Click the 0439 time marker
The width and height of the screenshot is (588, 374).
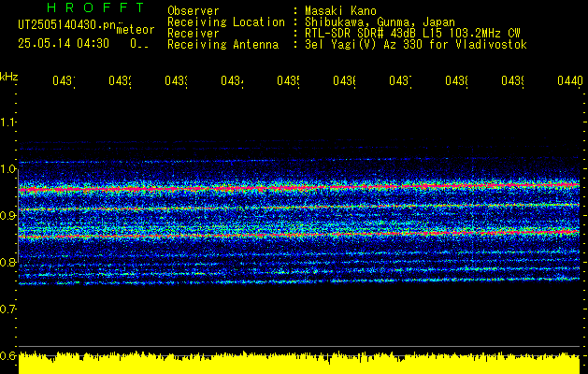click(x=512, y=81)
